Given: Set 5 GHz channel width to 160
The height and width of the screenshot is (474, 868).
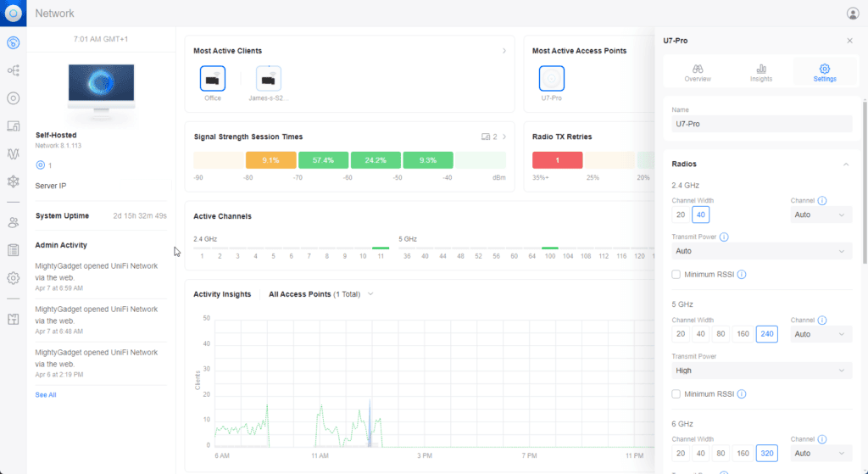Looking at the screenshot, I should pyautogui.click(x=743, y=334).
